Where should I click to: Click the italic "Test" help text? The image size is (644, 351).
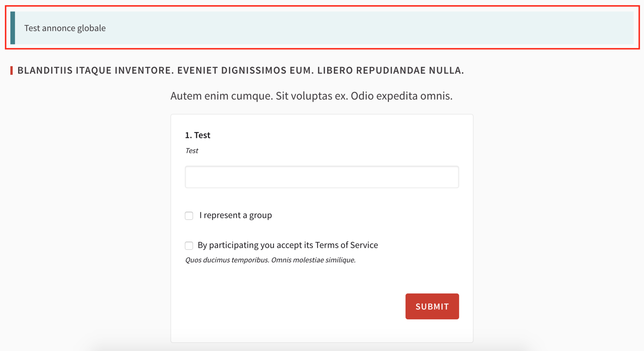pos(192,151)
